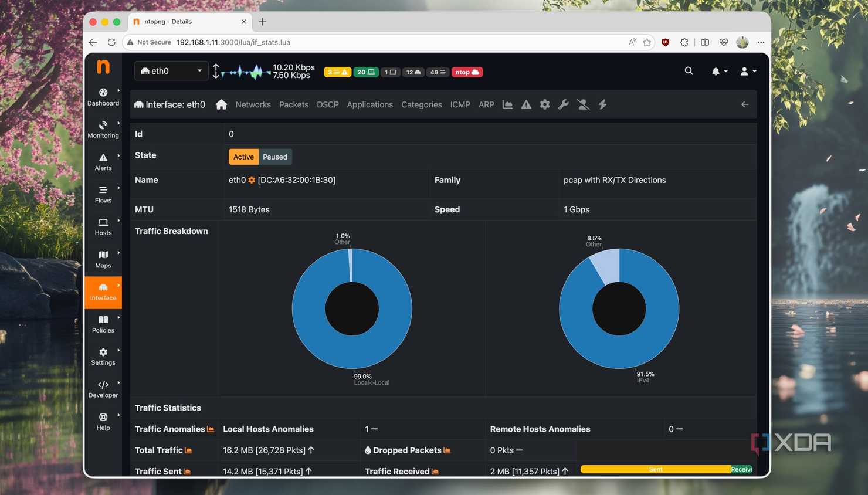The image size is (868, 495).
Task: Set interface state to Active
Action: click(x=243, y=157)
